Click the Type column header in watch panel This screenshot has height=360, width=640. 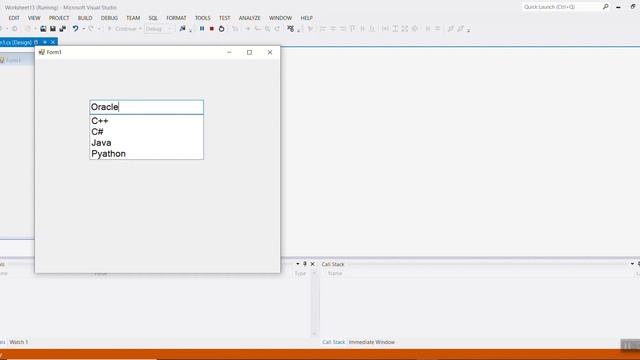(300, 273)
